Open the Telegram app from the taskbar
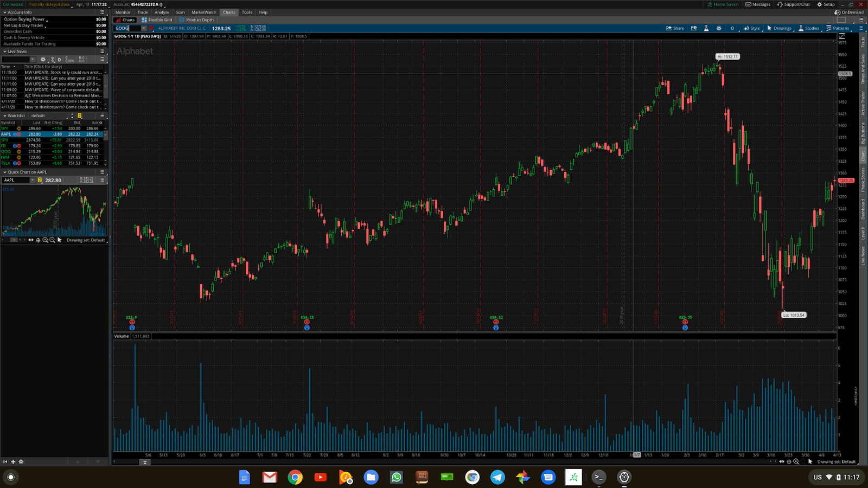Viewport: 868px width, 488px height. pyautogui.click(x=498, y=478)
